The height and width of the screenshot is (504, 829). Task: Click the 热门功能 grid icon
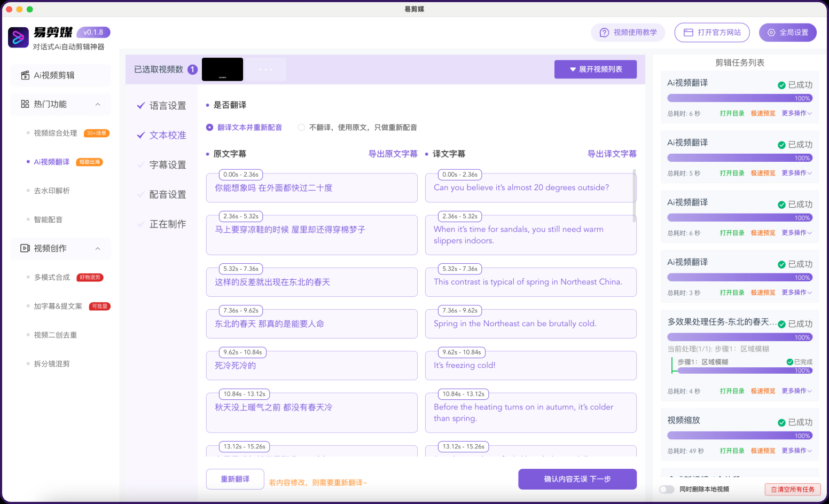click(25, 104)
